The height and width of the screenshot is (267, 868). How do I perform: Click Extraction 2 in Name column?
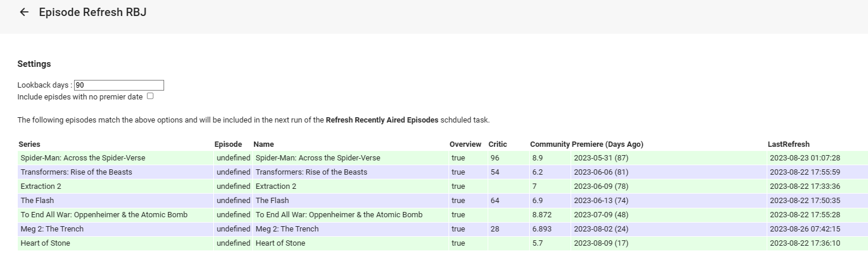(351, 186)
